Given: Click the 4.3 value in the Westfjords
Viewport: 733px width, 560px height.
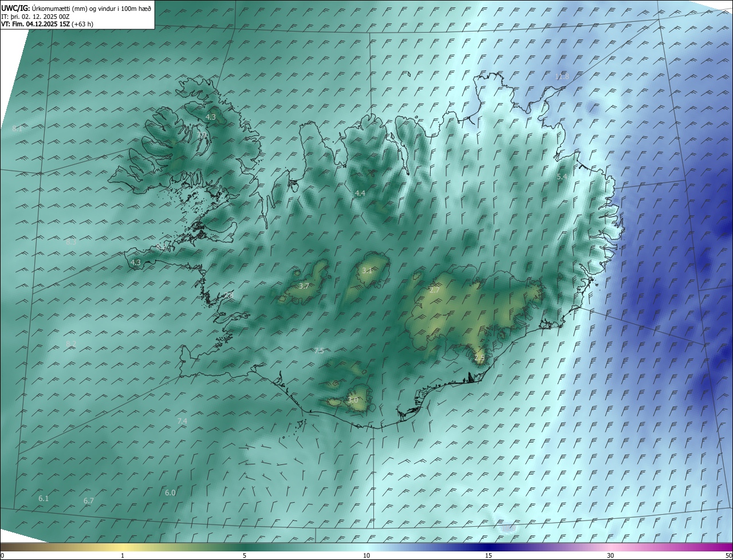Looking at the screenshot, I should pyautogui.click(x=211, y=117).
